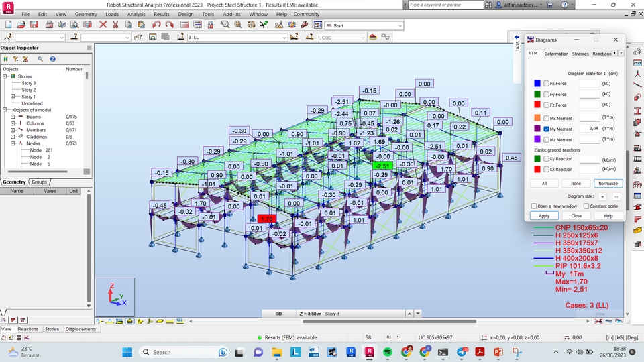The image size is (644, 362).
Task: Open the Start layout dropdown
Action: coord(400,25)
